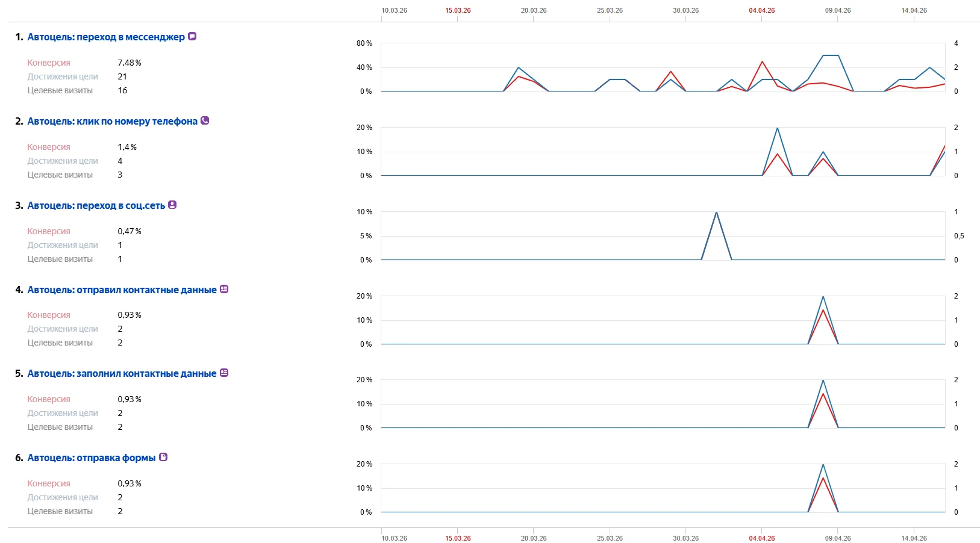The width and height of the screenshot is (980, 543).
Task: Open the 'Автоцель: переход в соц.сеть' goal
Action: point(96,205)
